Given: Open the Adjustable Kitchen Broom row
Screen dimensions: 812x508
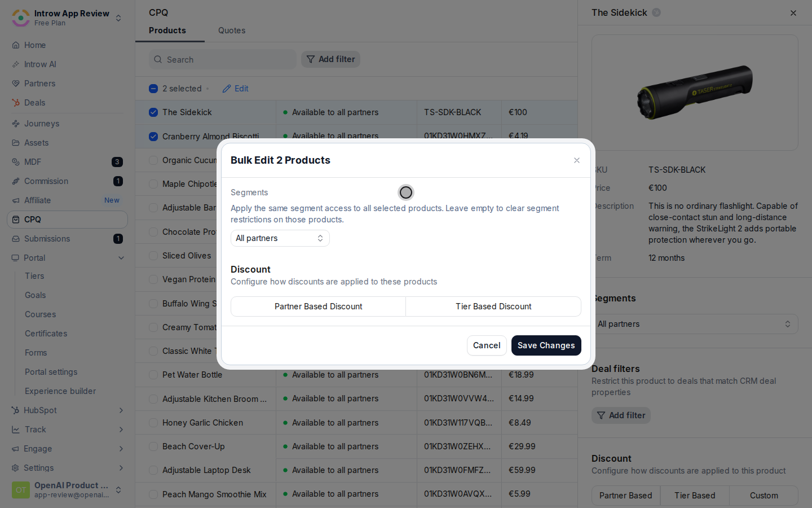Looking at the screenshot, I should click(x=356, y=398).
